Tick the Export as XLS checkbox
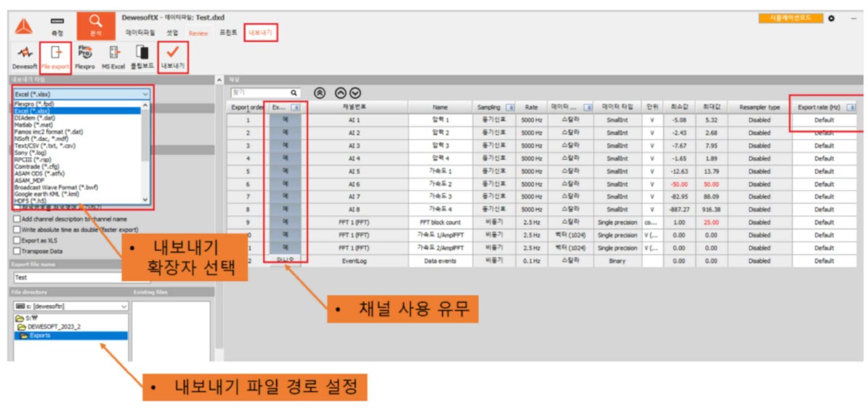This screenshot has width=868, height=411. [17, 241]
